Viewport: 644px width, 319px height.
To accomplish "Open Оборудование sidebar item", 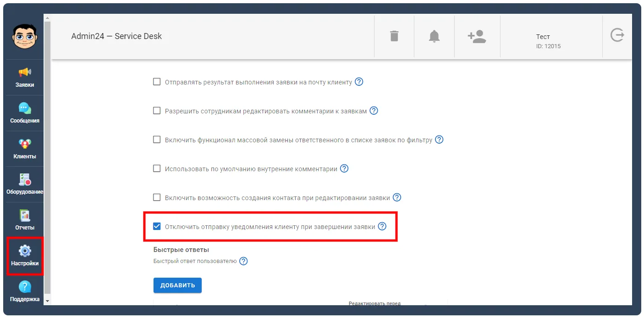I will pos(25,184).
